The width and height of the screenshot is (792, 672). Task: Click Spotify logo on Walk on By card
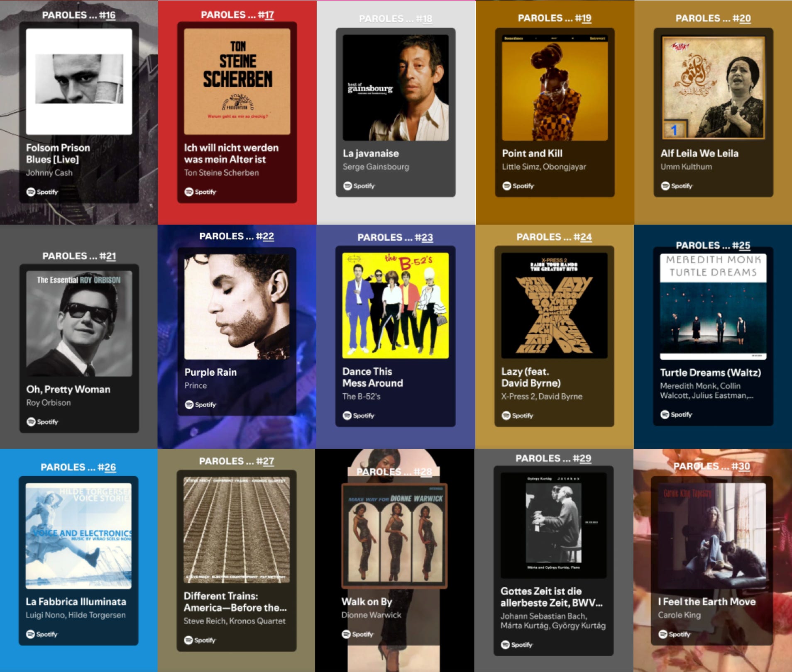click(358, 634)
